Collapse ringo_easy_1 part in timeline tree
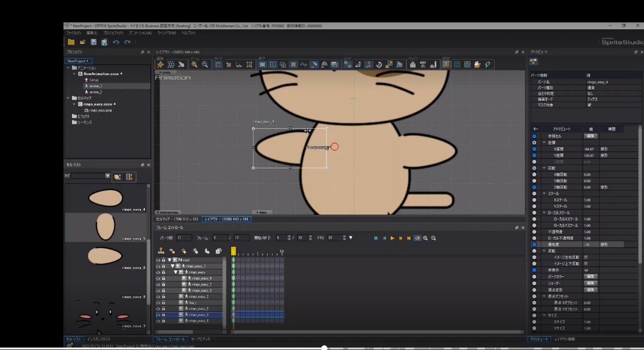Screen dimensions: 644x350 coord(173,266)
